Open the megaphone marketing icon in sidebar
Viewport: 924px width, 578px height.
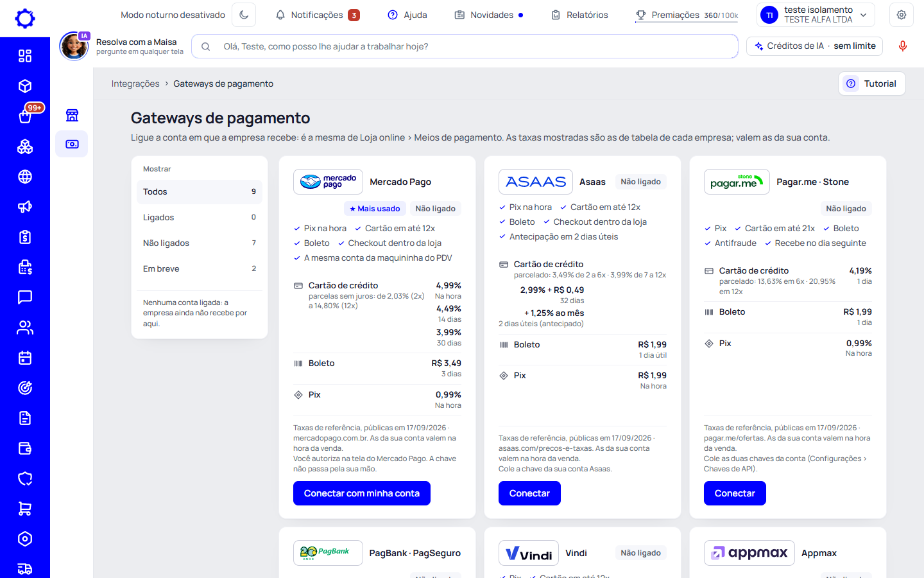pyautogui.click(x=25, y=207)
